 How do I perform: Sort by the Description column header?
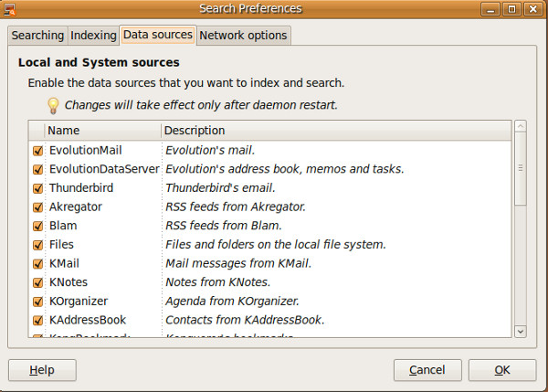[336, 131]
